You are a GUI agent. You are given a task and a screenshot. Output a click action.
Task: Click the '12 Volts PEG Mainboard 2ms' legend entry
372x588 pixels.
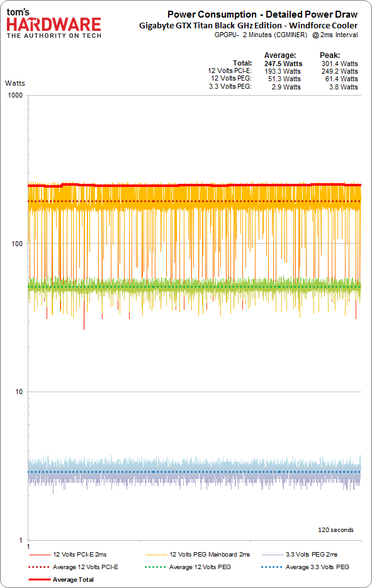pyautogui.click(x=198, y=554)
